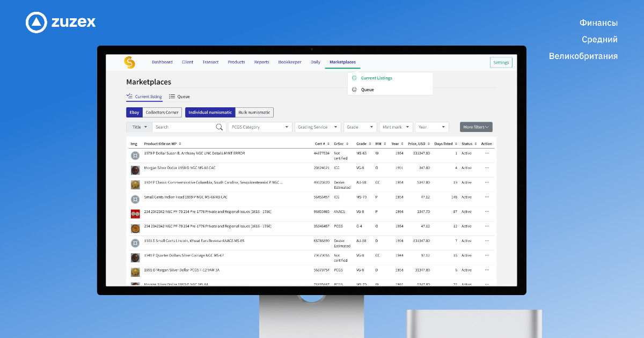Toggle to Bulk numismatic
This screenshot has height=338, width=644.
click(254, 113)
